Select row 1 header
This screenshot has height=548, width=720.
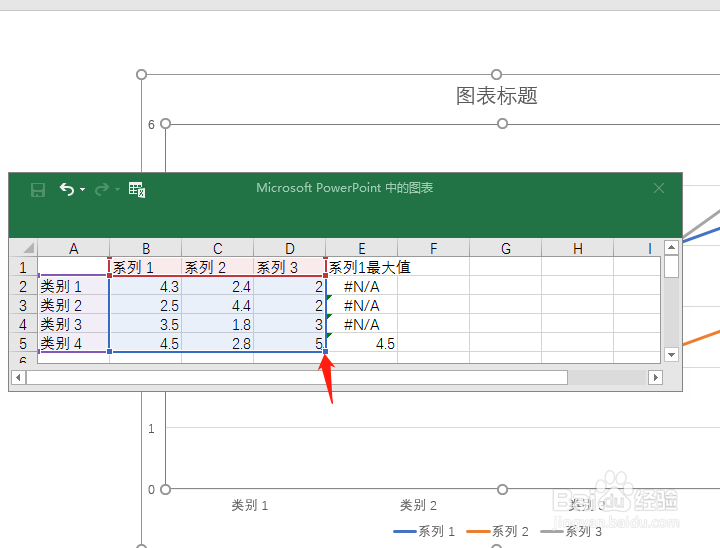pyautogui.click(x=23, y=267)
